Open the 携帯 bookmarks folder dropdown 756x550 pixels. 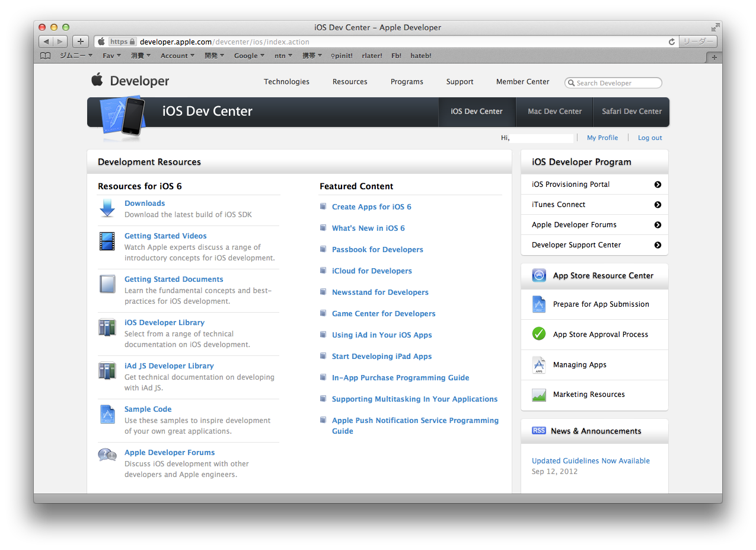point(312,56)
